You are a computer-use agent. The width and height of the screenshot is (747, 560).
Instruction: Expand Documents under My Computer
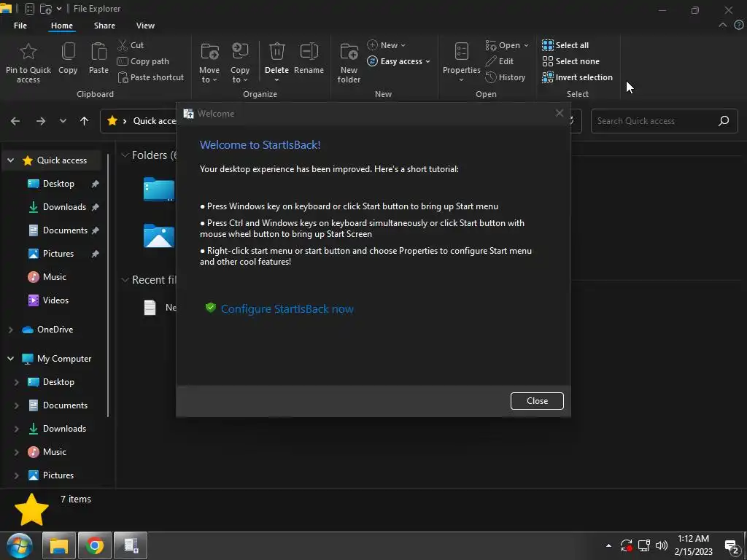pyautogui.click(x=16, y=405)
